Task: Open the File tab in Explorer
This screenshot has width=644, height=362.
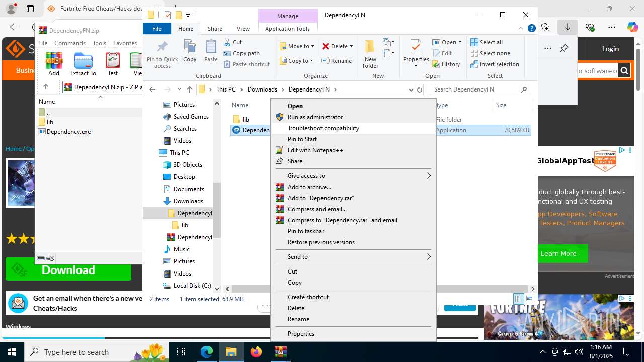Action: click(x=157, y=29)
